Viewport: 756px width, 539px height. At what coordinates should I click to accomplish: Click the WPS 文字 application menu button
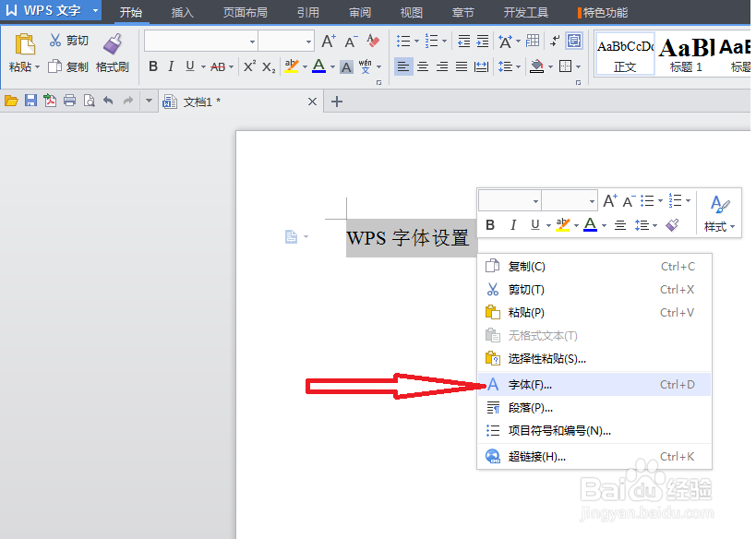coord(51,10)
